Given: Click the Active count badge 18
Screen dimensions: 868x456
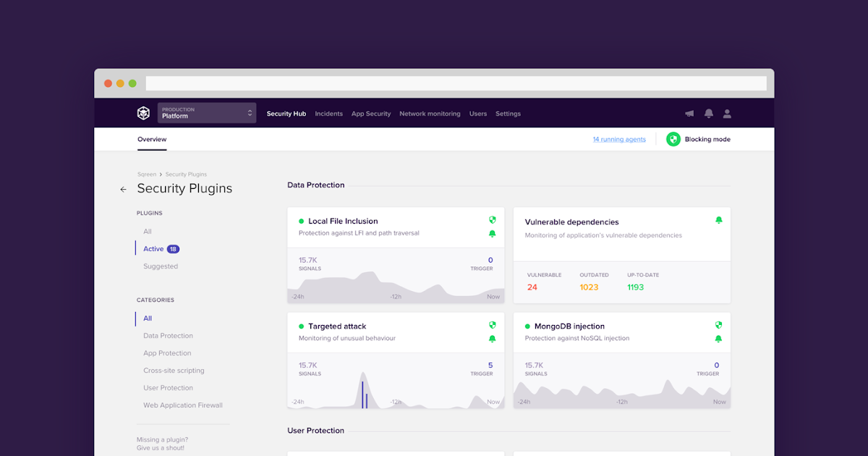Looking at the screenshot, I should [173, 249].
